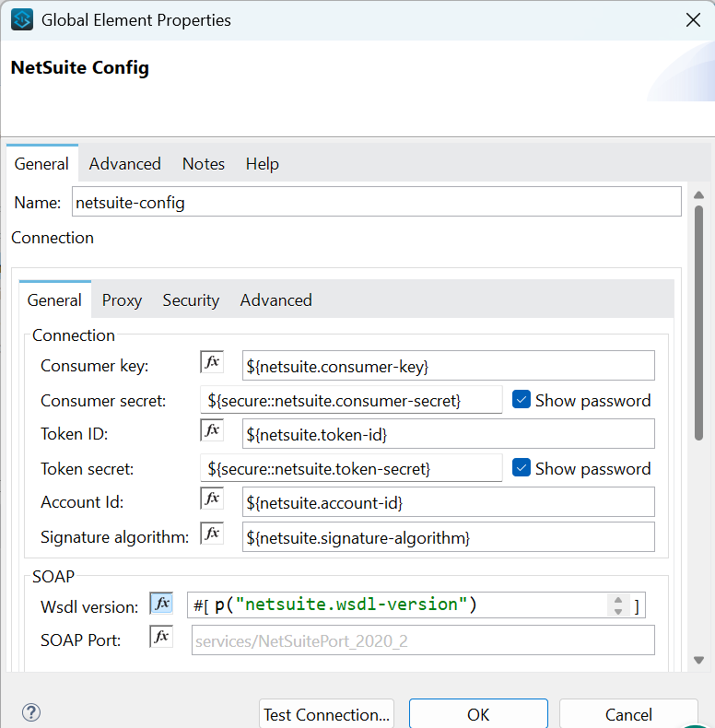Toggle fx expression mode for SOAP Port
This screenshot has width=715, height=728.
tap(161, 637)
